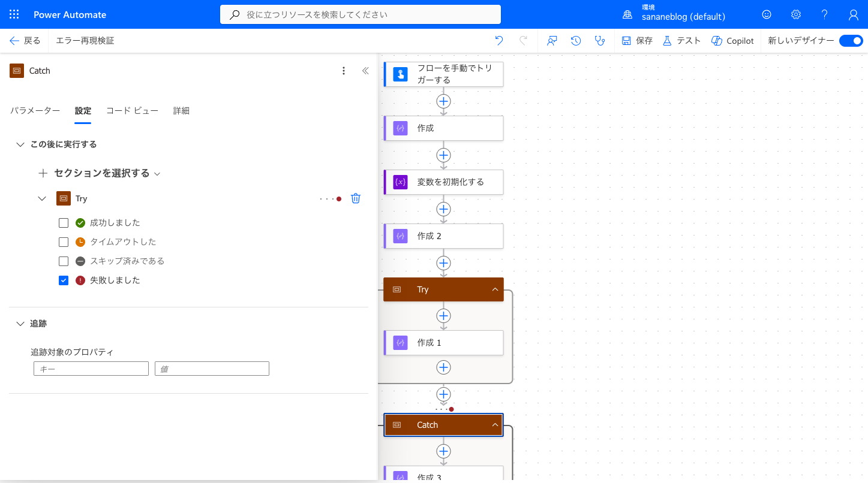Collapse the Try scope chevron

tap(495, 289)
